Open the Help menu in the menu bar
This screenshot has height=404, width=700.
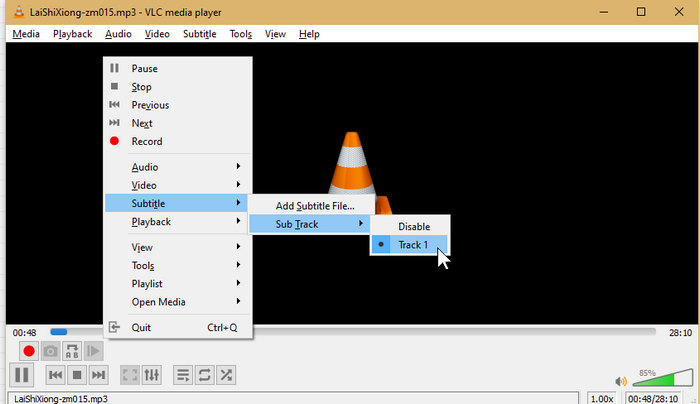click(309, 34)
